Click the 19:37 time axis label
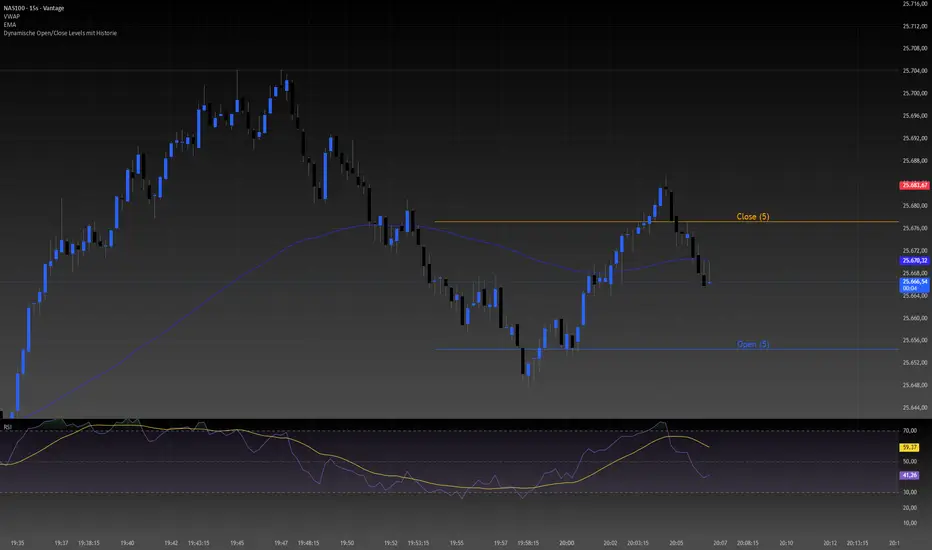 (x=61, y=543)
